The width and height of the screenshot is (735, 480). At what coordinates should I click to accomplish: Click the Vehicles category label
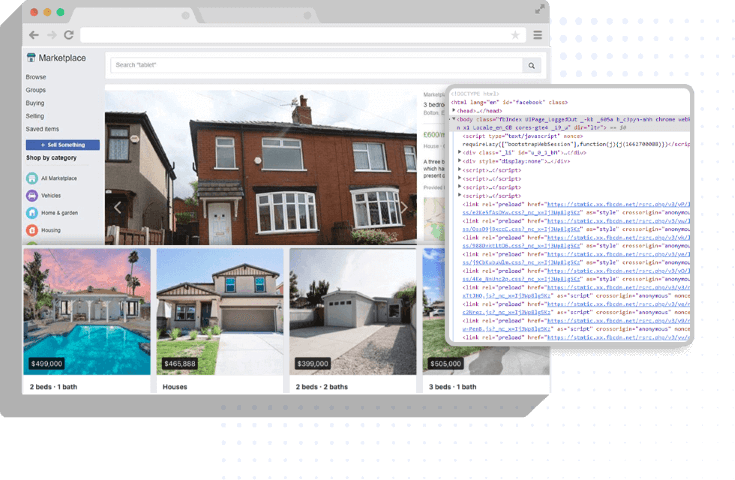point(51,195)
